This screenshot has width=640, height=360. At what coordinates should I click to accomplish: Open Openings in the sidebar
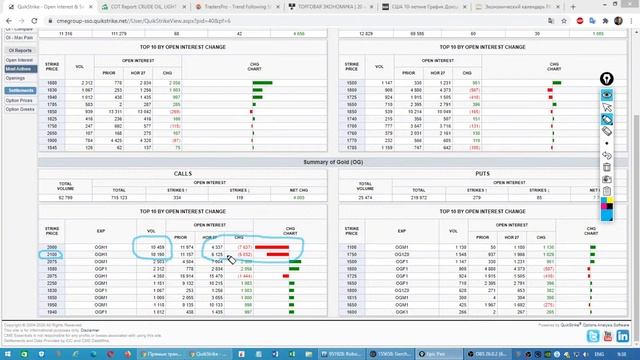(x=16, y=78)
